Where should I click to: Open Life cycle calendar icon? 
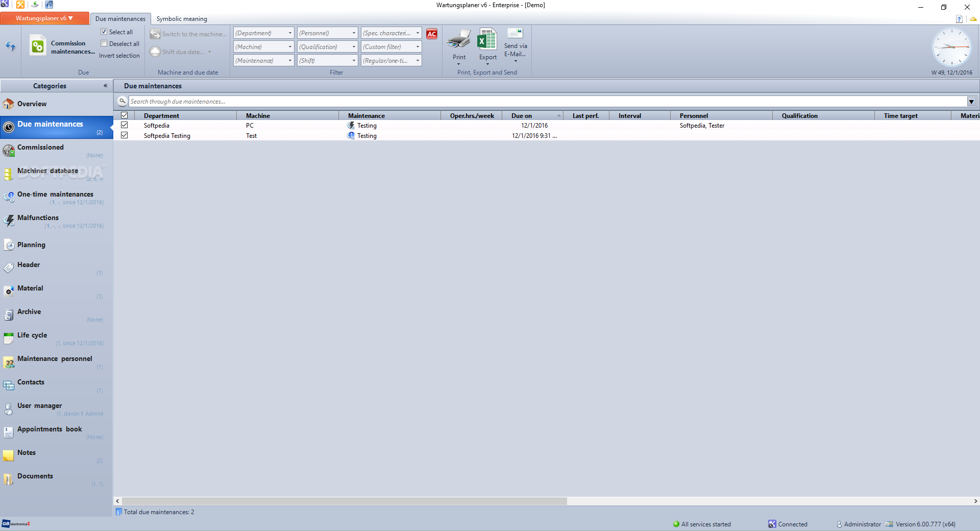coord(9,339)
